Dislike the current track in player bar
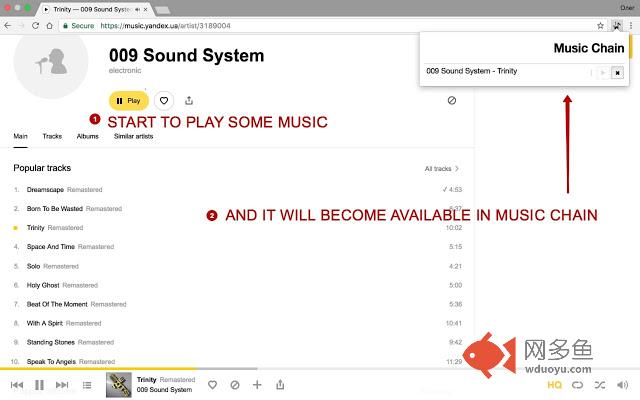The width and height of the screenshot is (640, 400). [x=235, y=384]
